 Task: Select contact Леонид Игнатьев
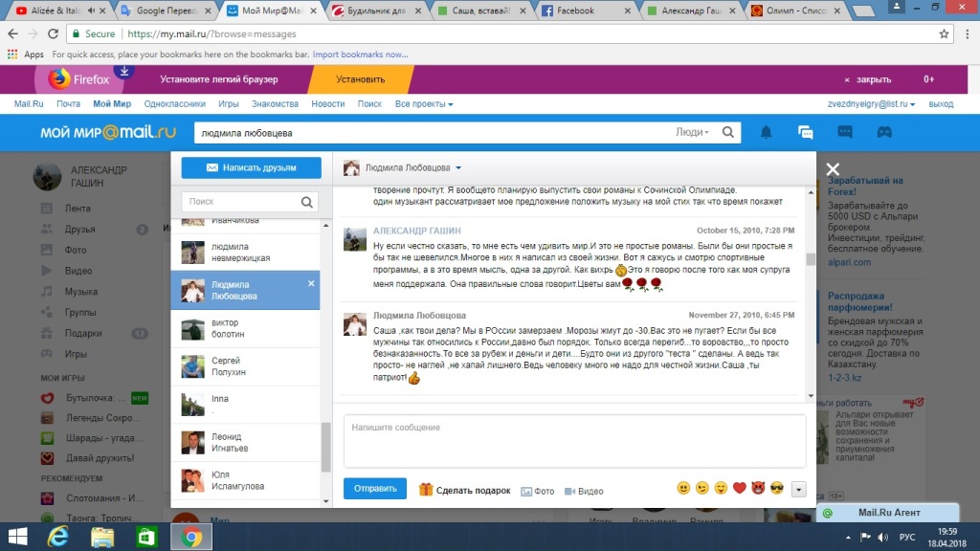[246, 442]
